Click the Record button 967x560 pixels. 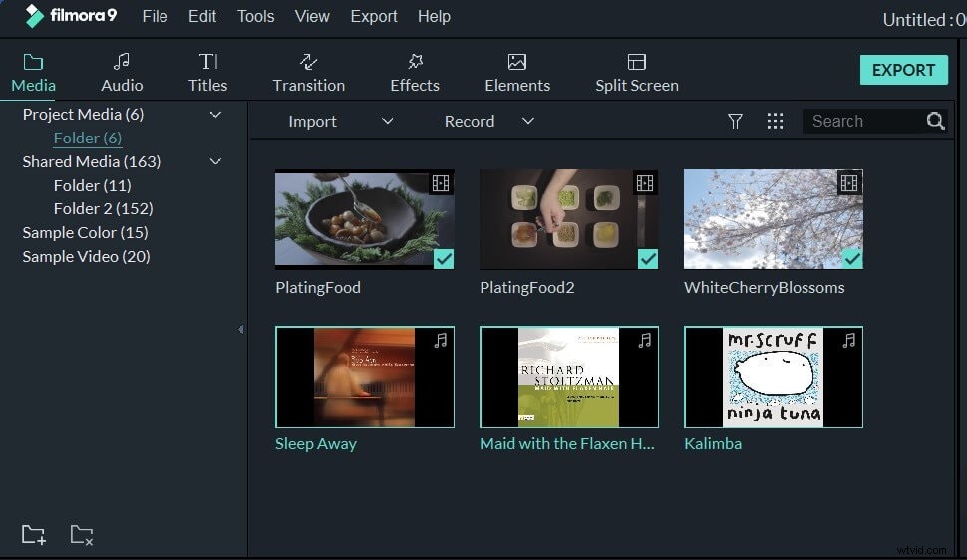[x=470, y=121]
